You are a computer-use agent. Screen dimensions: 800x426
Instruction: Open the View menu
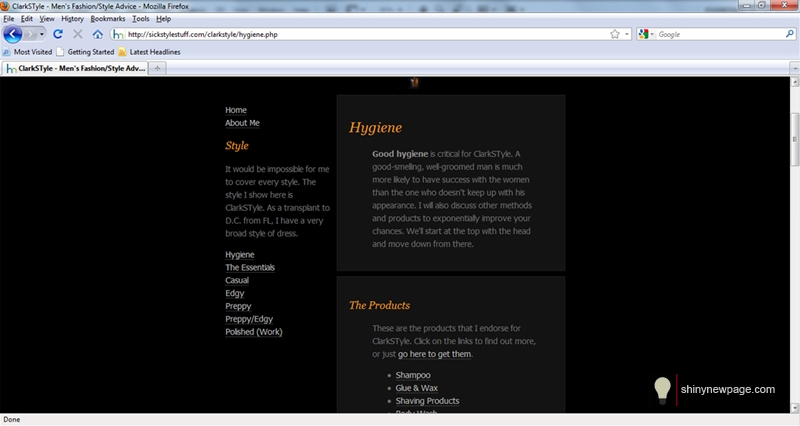(x=47, y=19)
